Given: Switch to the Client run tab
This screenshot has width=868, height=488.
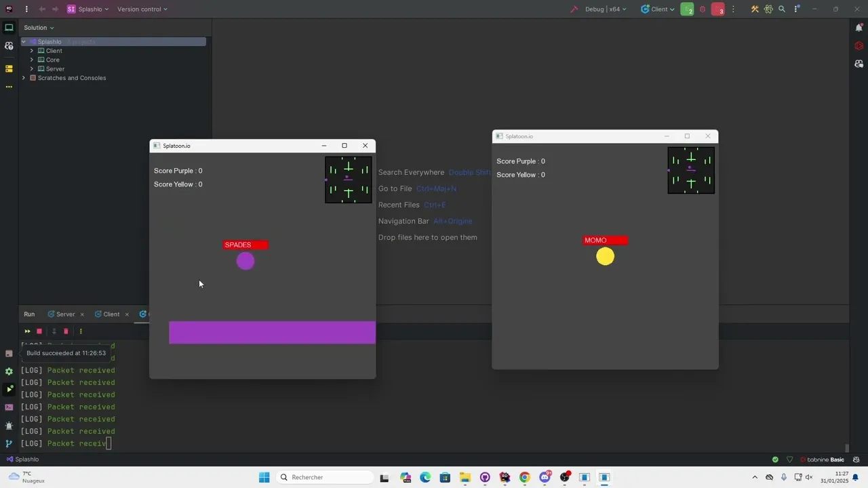Looking at the screenshot, I should (x=107, y=314).
